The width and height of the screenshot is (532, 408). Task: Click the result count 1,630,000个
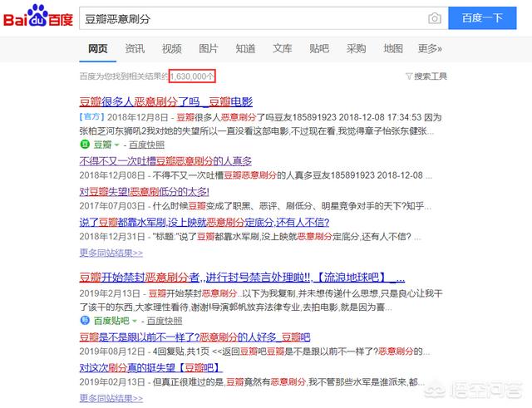pyautogui.click(x=192, y=76)
